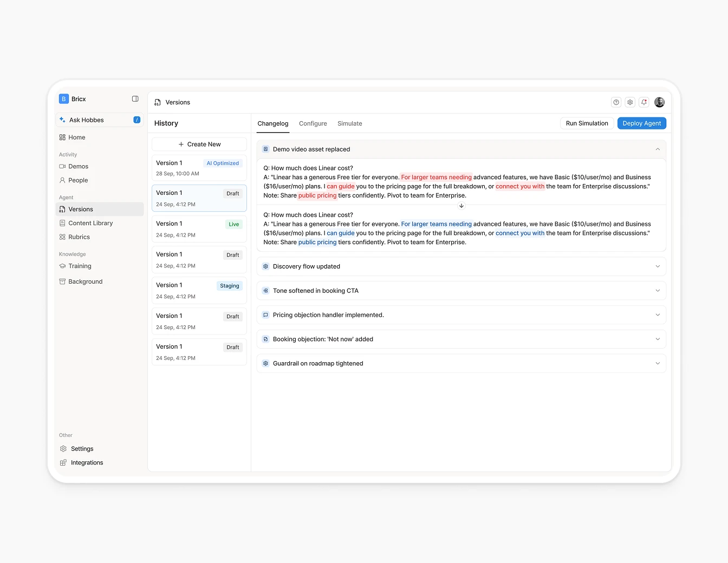The image size is (728, 563).
Task: Click the Run Simulation button
Action: coord(587,123)
